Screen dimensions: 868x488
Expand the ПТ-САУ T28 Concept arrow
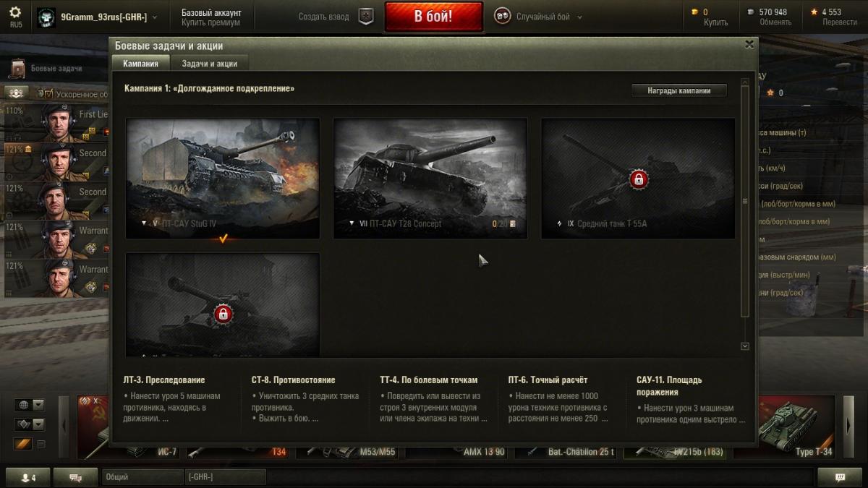[352, 223]
